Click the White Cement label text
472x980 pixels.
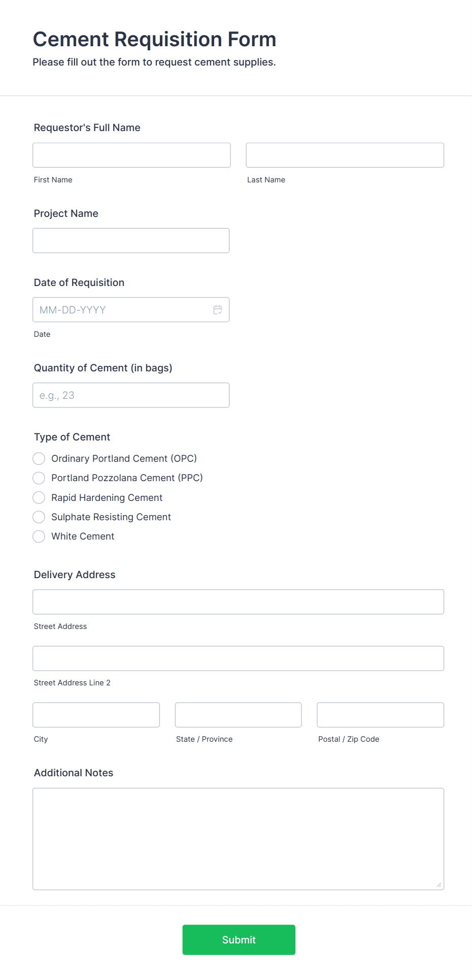coord(83,536)
